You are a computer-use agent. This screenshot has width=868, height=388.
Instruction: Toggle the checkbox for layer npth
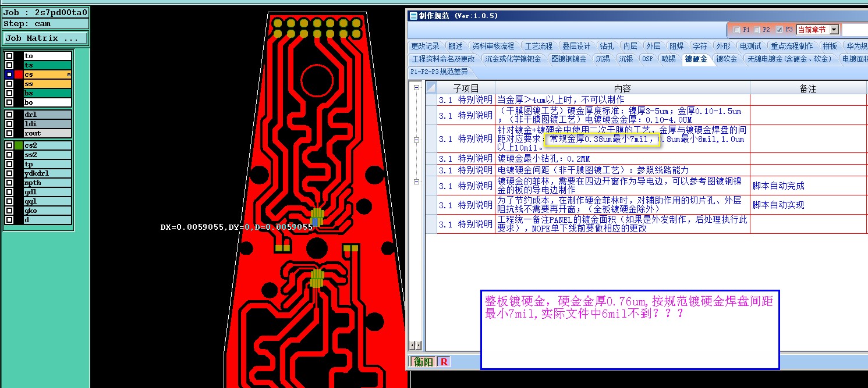tap(9, 183)
